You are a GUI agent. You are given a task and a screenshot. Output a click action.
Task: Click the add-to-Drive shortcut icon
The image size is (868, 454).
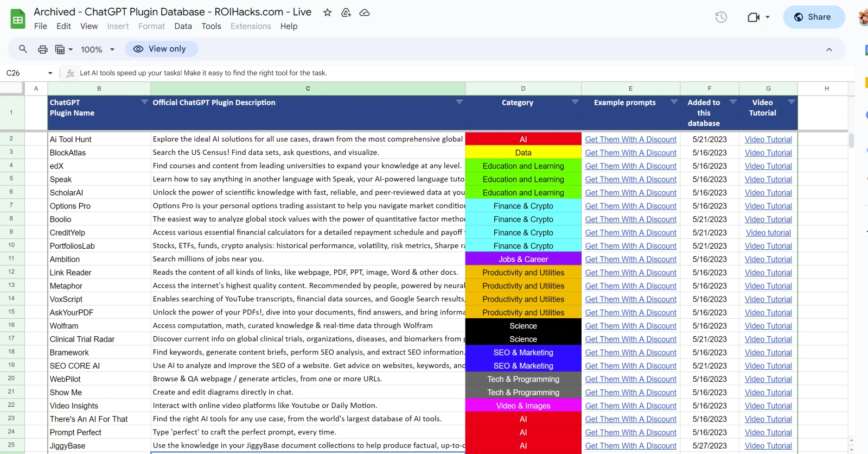(x=346, y=12)
